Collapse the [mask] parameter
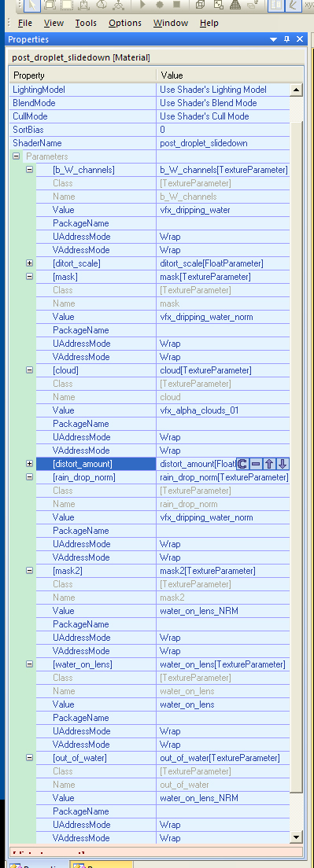Screen dimensions: 314x868 tap(29, 277)
